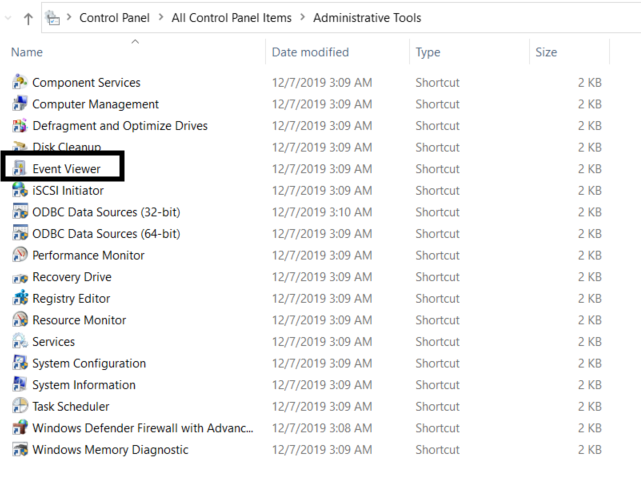Click the Performance Monitor icon
This screenshot has width=641, height=500.
[x=20, y=255]
